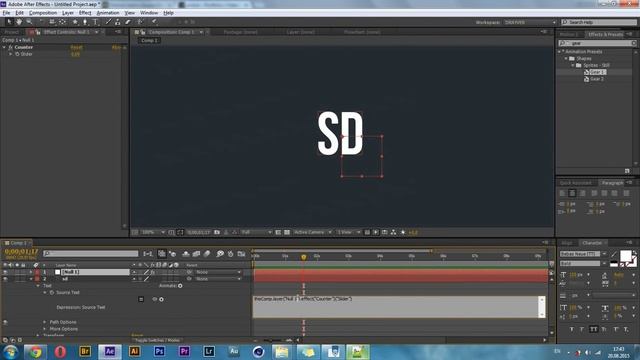Open the Workspace dropdown

click(530, 22)
